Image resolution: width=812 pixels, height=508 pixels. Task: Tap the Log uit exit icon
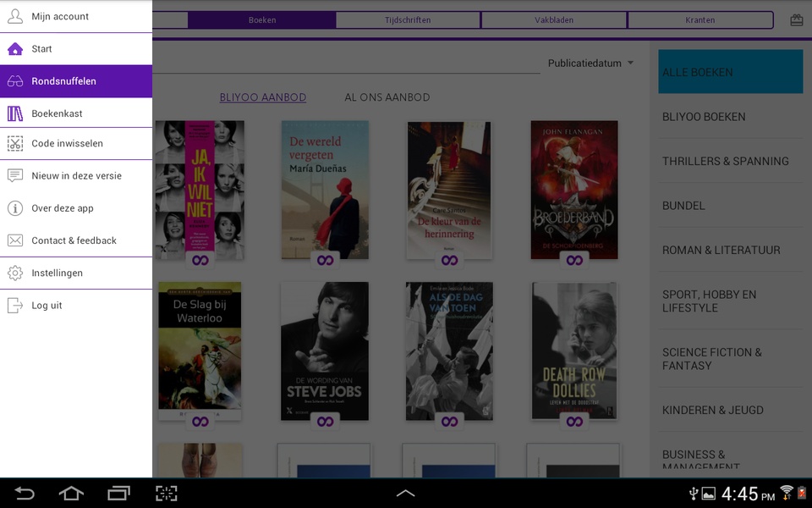(x=15, y=306)
